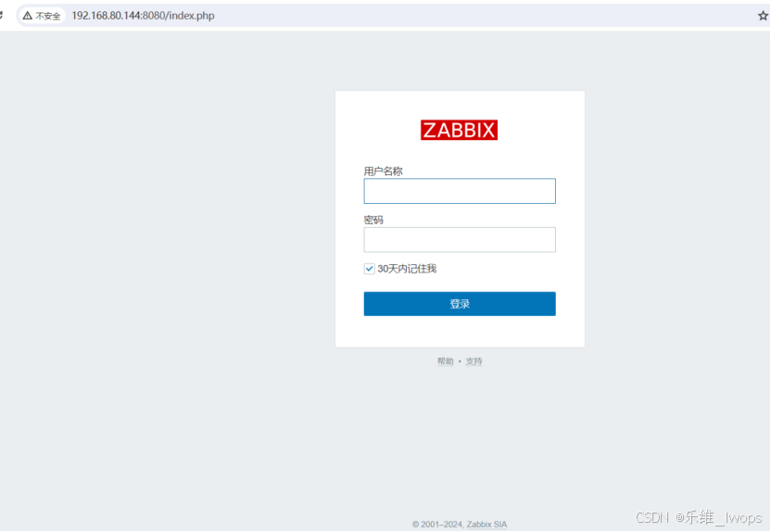770x532 pixels.
Task: Focus the 密码 password field
Action: point(460,240)
